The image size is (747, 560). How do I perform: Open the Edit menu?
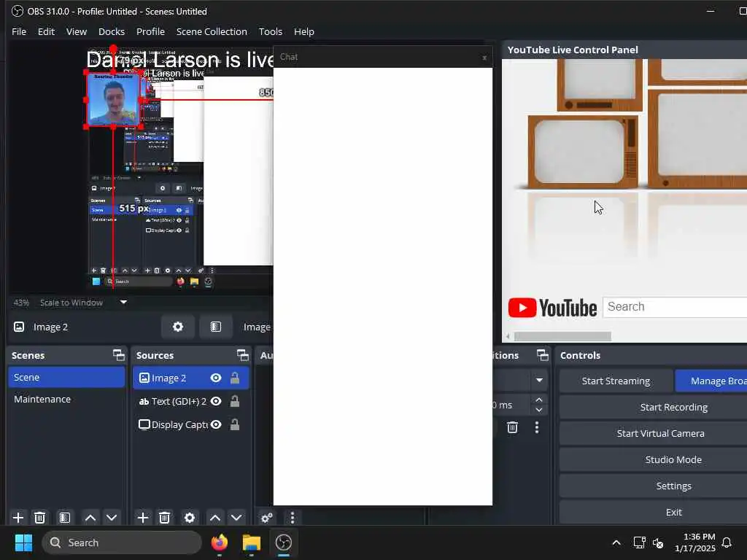[46, 31]
